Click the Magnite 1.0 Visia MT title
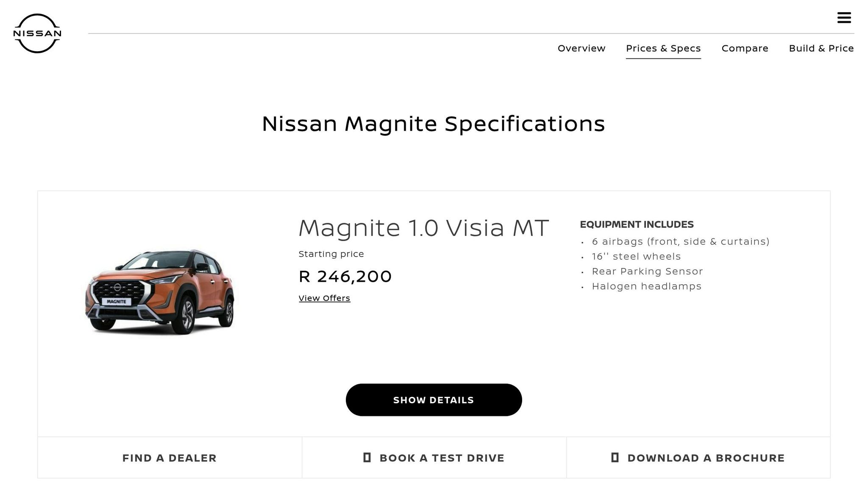This screenshot has width=868, height=488. (424, 228)
